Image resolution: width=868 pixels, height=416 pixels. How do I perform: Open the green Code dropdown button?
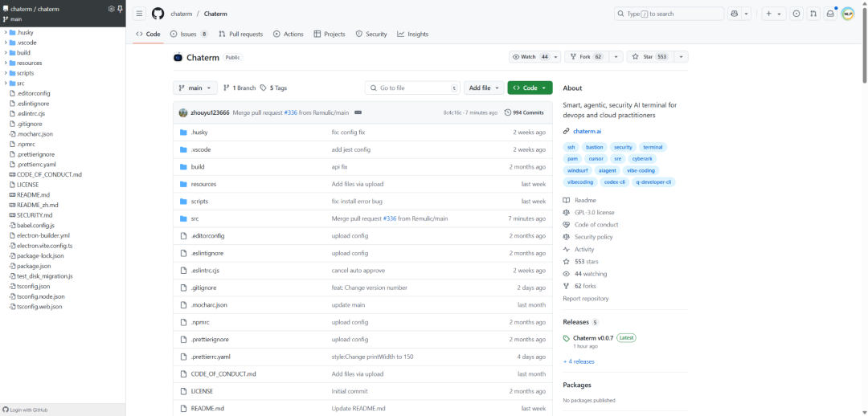tap(530, 88)
